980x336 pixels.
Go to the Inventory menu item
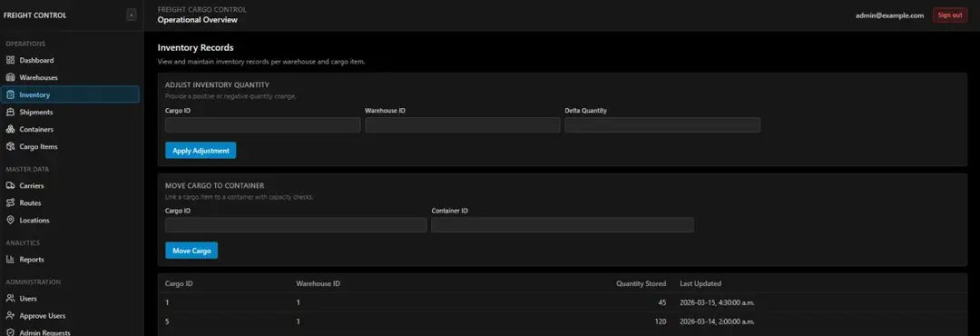[70, 94]
